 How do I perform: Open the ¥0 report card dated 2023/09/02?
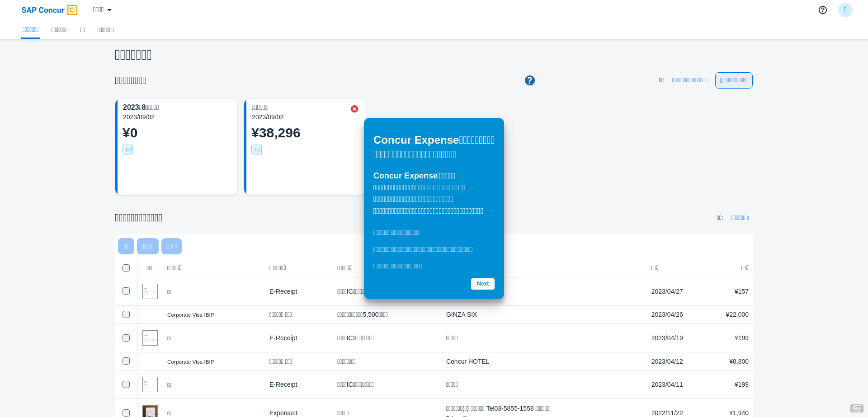point(176,147)
